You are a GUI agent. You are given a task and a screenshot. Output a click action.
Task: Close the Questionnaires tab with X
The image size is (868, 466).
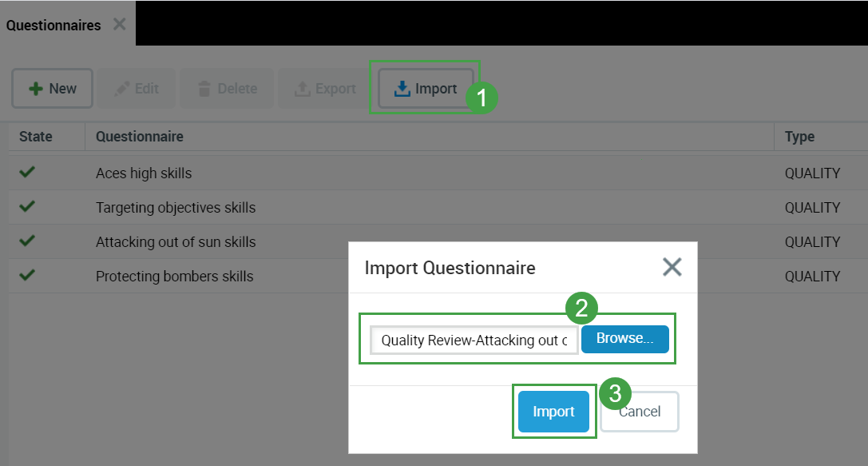pyautogui.click(x=119, y=24)
